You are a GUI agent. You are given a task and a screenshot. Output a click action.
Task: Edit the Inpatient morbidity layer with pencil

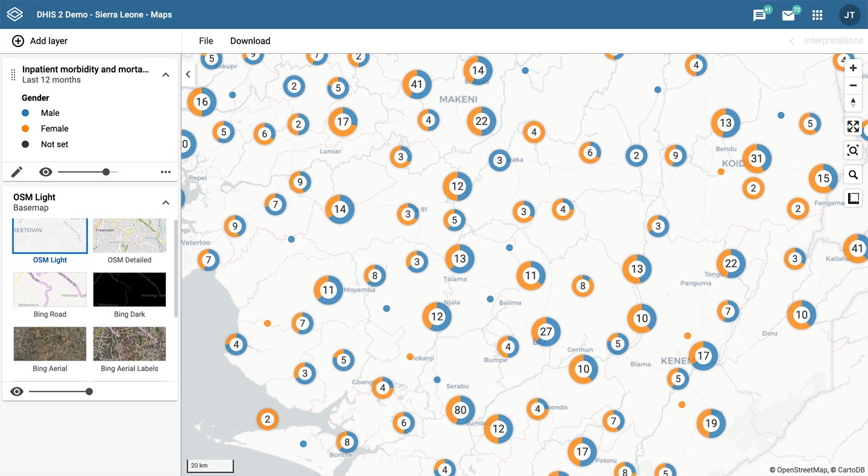(x=17, y=172)
